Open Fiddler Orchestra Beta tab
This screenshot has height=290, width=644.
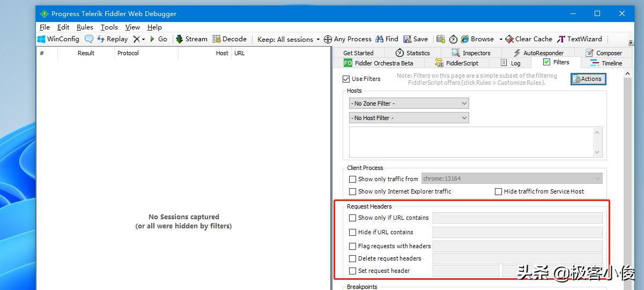tap(379, 63)
